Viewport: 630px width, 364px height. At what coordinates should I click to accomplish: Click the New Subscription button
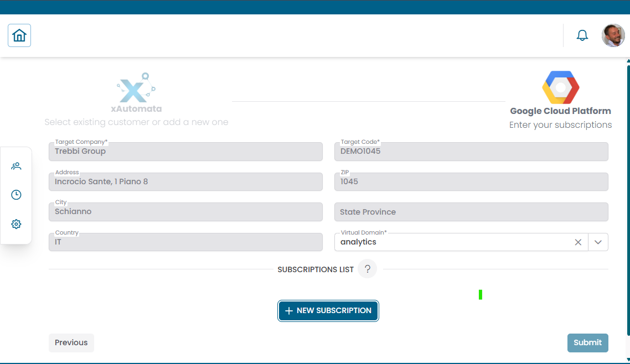click(328, 311)
